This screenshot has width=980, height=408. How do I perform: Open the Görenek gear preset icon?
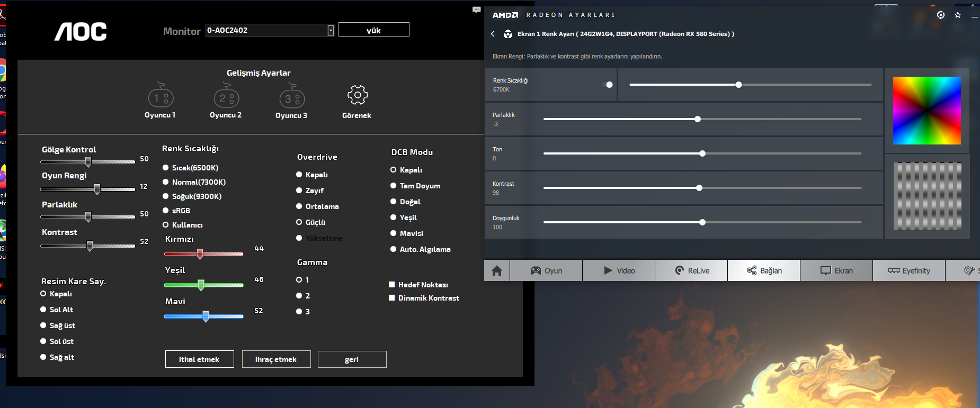358,95
